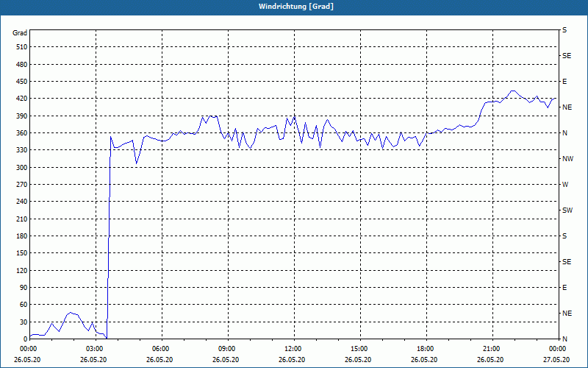Click the 00:00 label above 27.05.20
588x368 pixels.
[559, 349]
